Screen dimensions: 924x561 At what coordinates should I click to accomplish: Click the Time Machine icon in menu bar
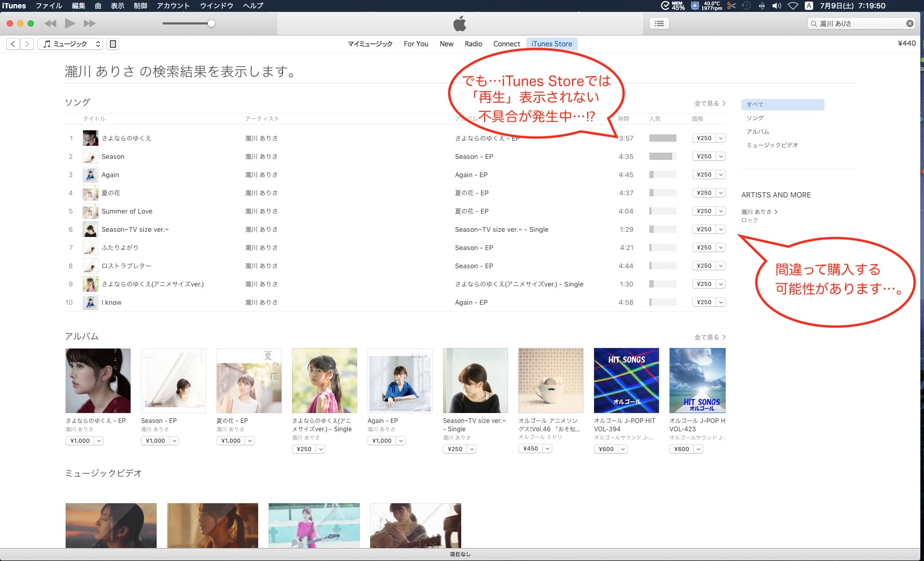pyautogui.click(x=746, y=6)
